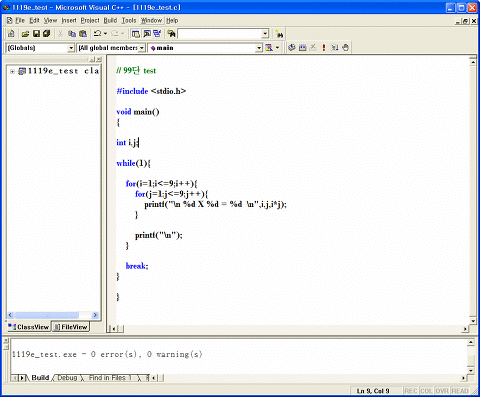This screenshot has height=397, width=480.
Task: Open the WizardBar actions dropdown arrow
Action: 277,48
